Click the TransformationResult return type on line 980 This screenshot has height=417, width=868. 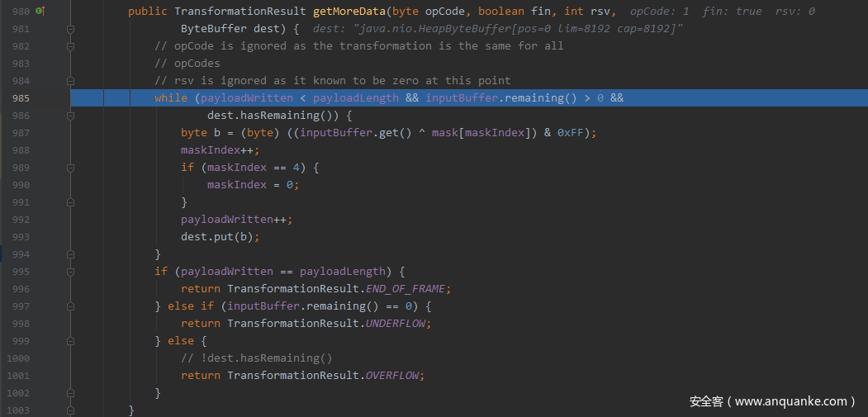240,11
